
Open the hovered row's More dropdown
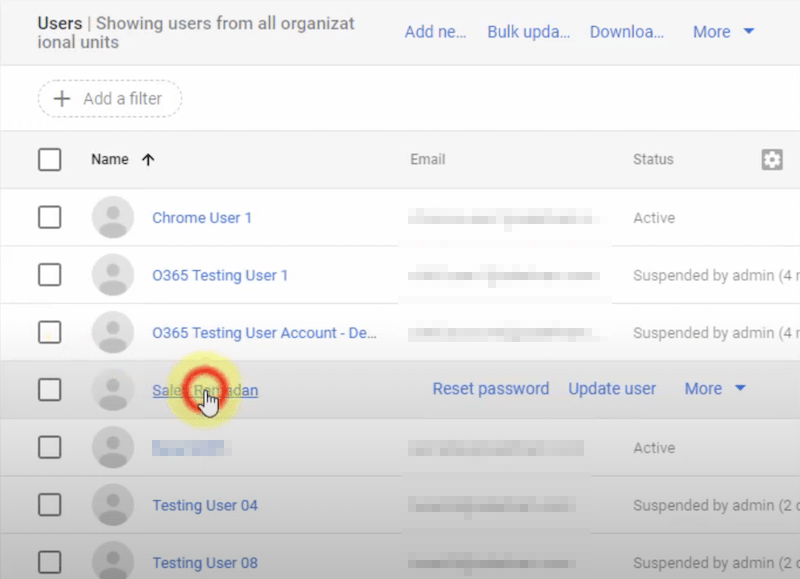715,389
